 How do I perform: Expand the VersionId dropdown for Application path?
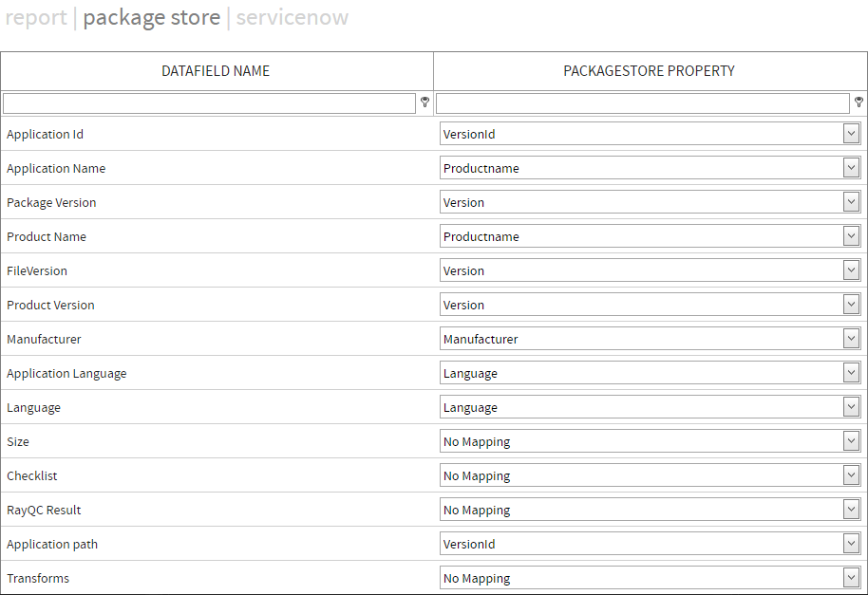click(851, 543)
